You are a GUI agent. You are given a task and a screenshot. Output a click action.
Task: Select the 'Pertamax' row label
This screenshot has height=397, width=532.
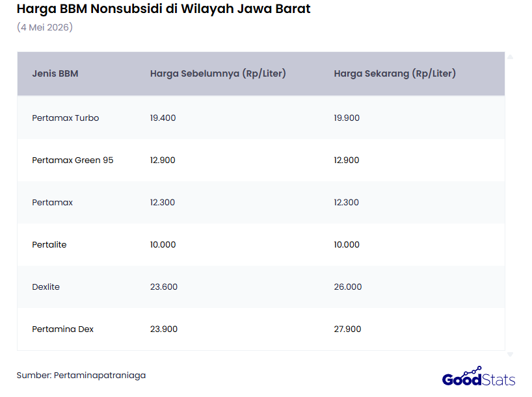tap(52, 203)
